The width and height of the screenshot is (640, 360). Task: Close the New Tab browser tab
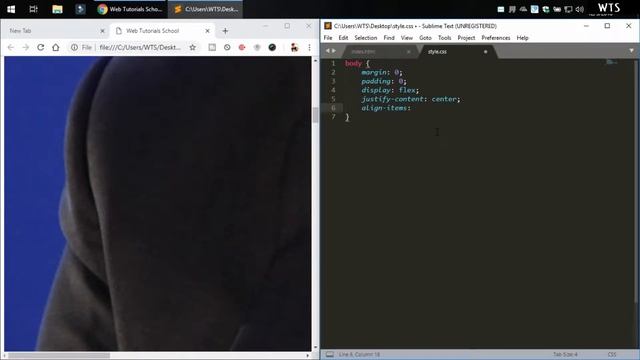(x=102, y=31)
